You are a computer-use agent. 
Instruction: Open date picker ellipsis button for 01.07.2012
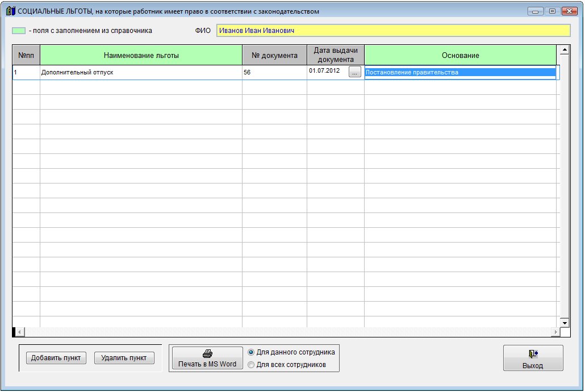(355, 72)
